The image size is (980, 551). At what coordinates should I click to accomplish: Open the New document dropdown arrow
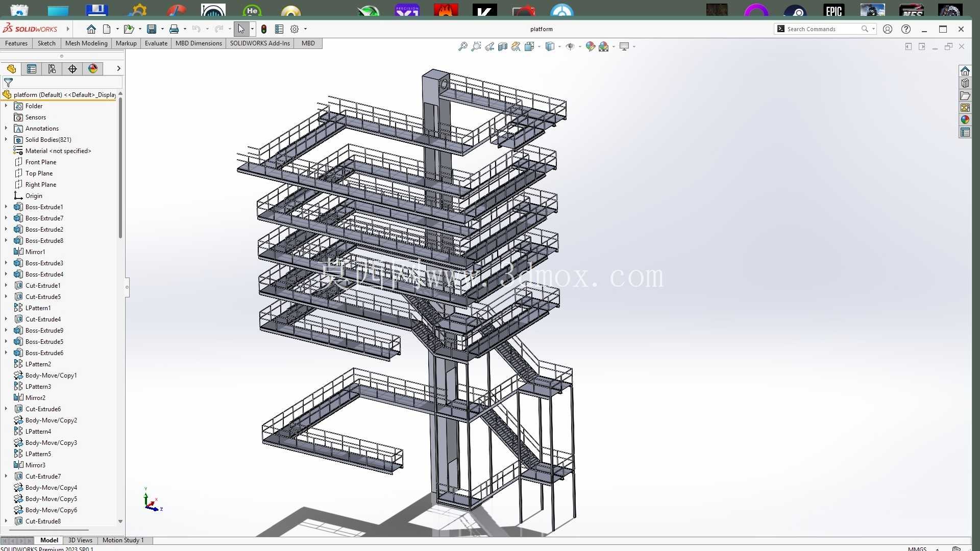(117, 29)
